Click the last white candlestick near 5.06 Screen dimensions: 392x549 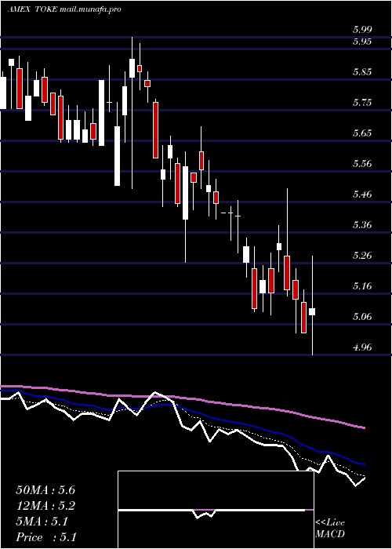tap(312, 311)
